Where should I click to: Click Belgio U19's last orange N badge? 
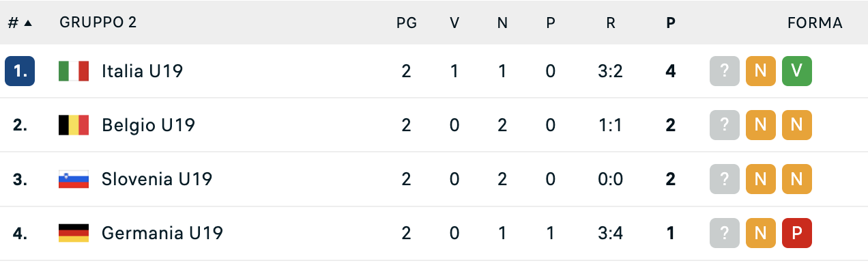pyautogui.click(x=797, y=125)
